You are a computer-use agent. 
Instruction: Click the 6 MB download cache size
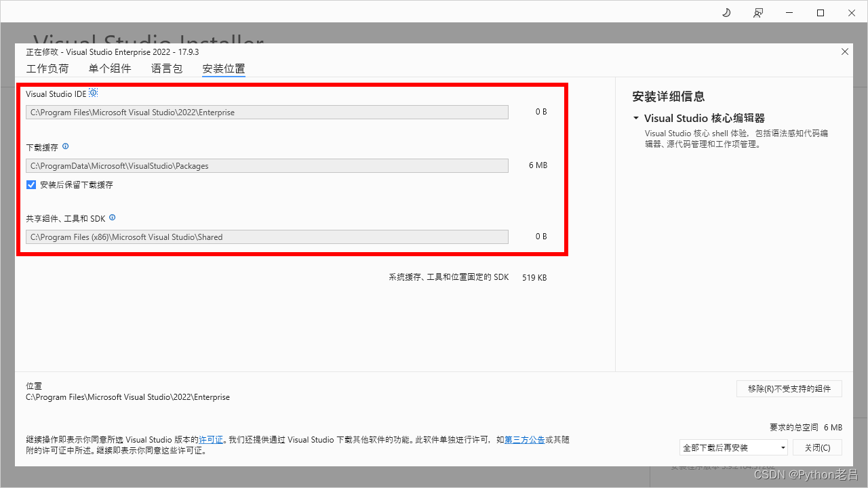coord(538,165)
